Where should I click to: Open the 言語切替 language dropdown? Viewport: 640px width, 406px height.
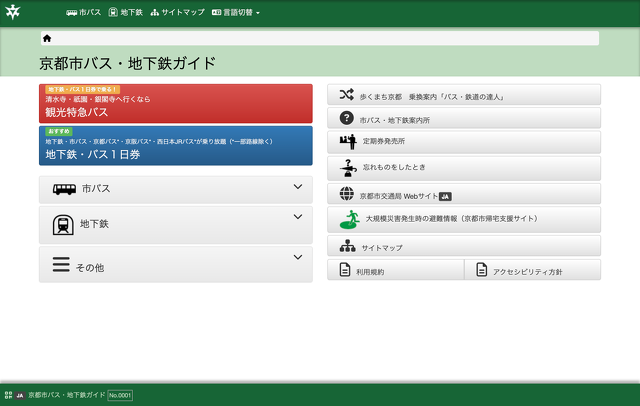tap(236, 13)
